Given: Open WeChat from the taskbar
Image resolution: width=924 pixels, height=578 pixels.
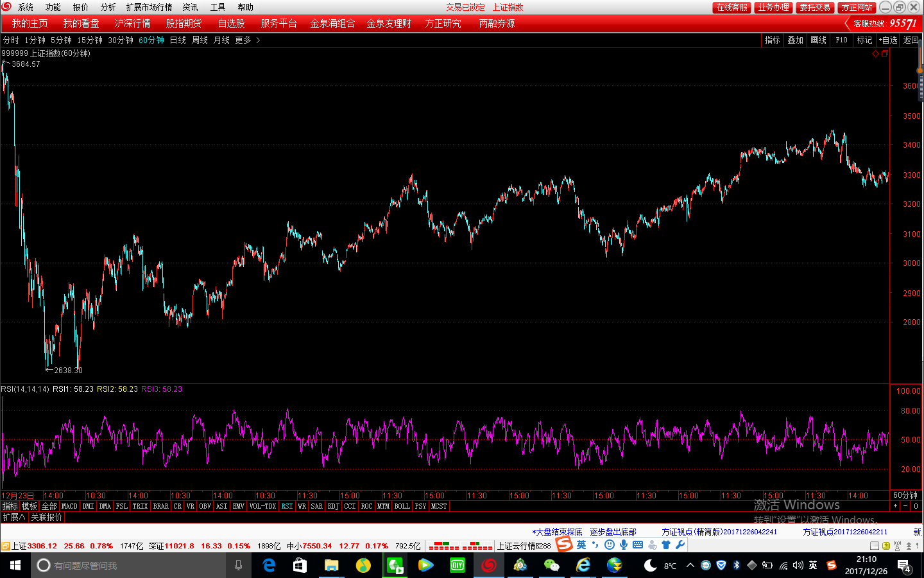Looking at the screenshot, I should 551,565.
